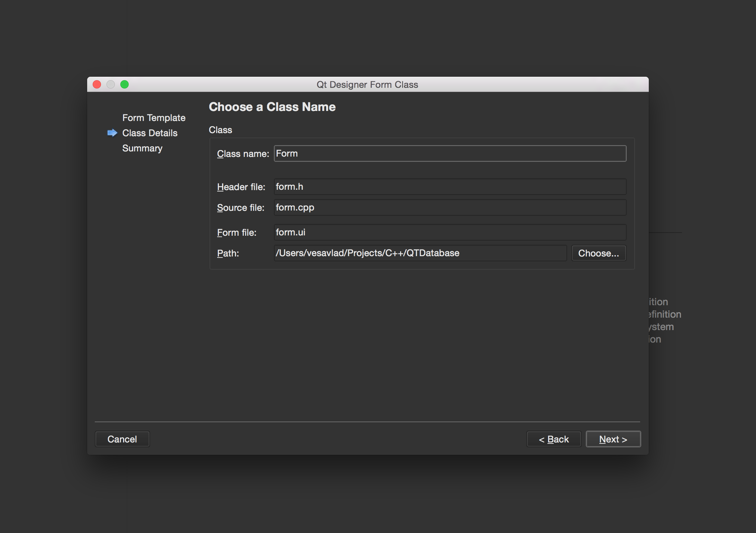Screen dimensions: 756x533
Task: Click the Path text field
Action: pyautogui.click(x=420, y=253)
